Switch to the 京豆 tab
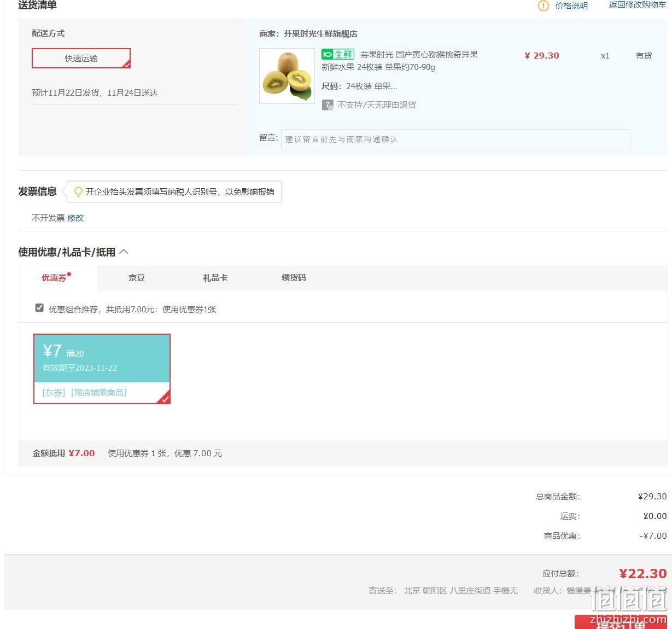 (x=137, y=278)
